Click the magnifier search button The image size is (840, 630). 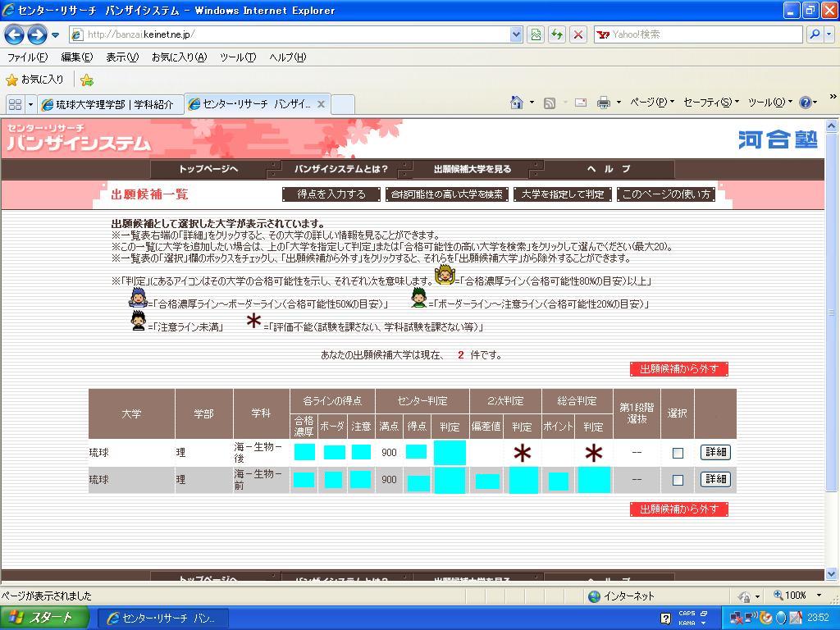click(x=815, y=34)
